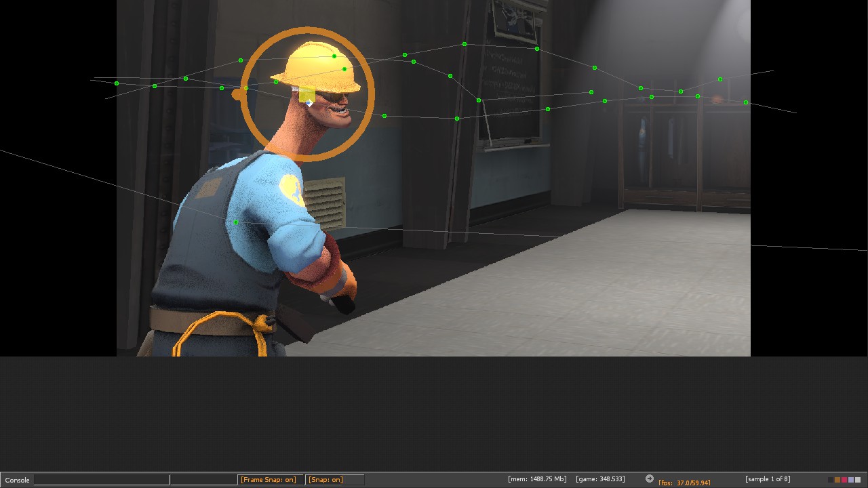Screen dimensions: 868x488
Task: Select the light gray status bar swatch
Action: point(858,480)
